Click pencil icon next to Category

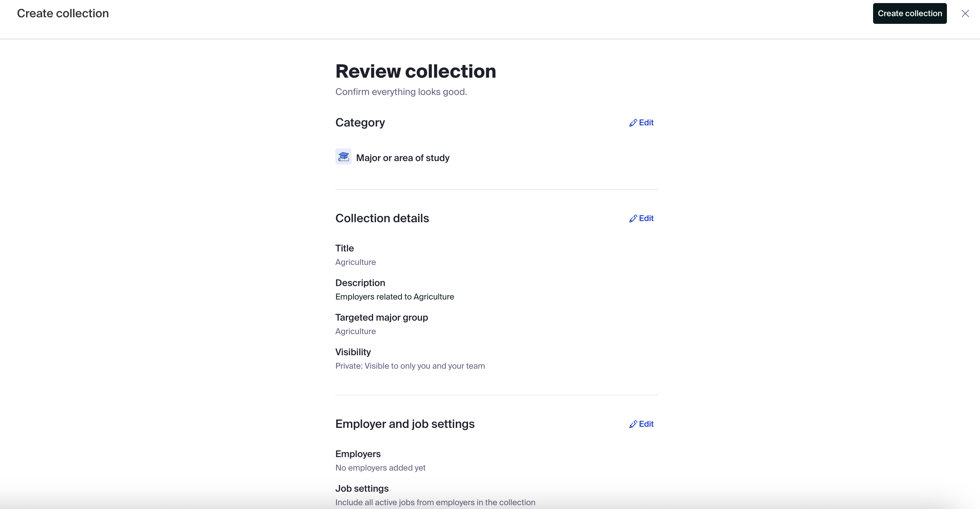click(x=633, y=123)
